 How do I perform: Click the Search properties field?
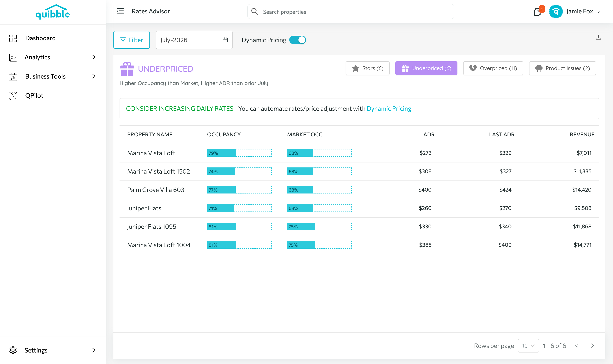[351, 11]
